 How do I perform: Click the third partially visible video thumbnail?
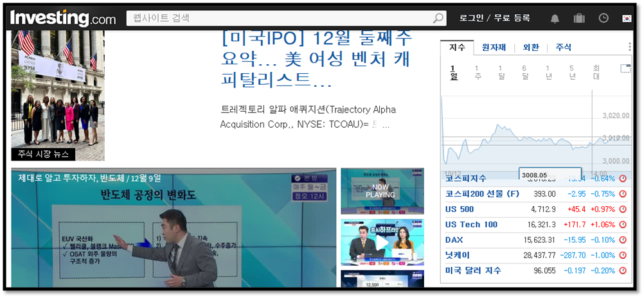pyautogui.click(x=382, y=279)
